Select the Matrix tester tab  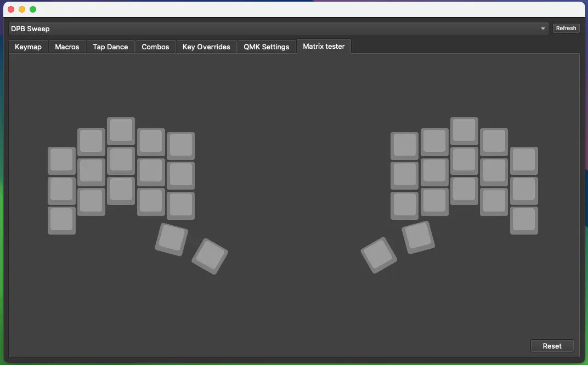point(324,47)
